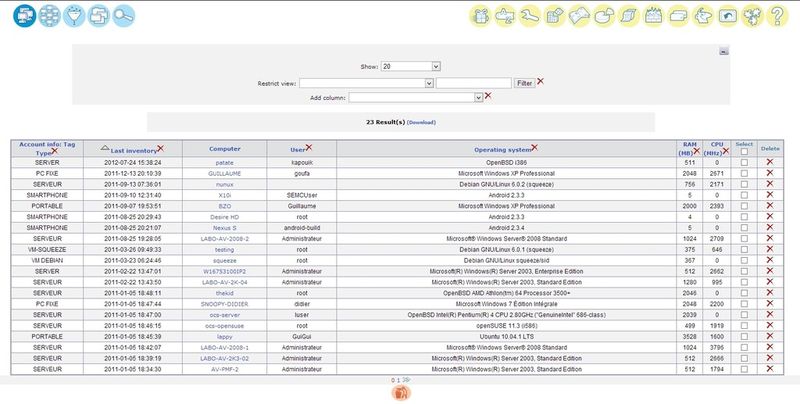This screenshot has height=404, width=800.
Task: Select checkbox for computer SNOOPY-DIDIER
Action: click(x=744, y=304)
